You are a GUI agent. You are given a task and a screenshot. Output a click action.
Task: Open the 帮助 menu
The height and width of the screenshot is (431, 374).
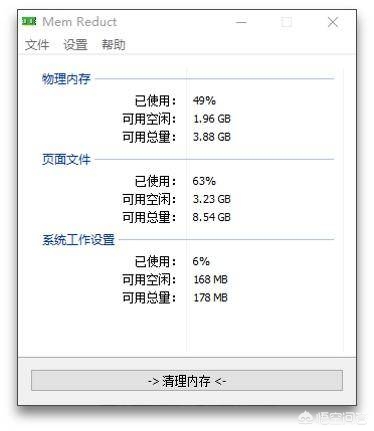113,44
